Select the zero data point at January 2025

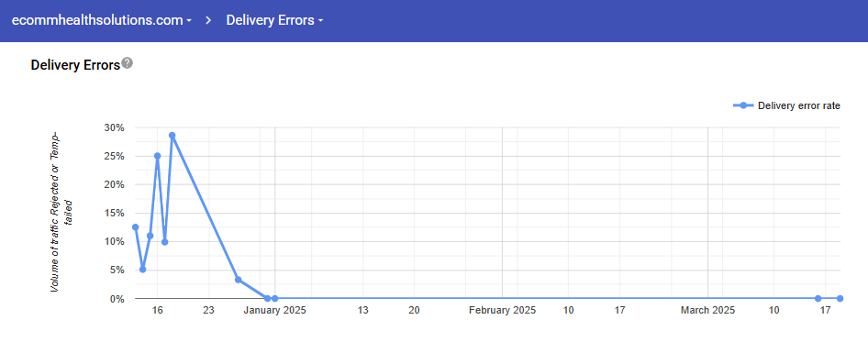point(275,298)
